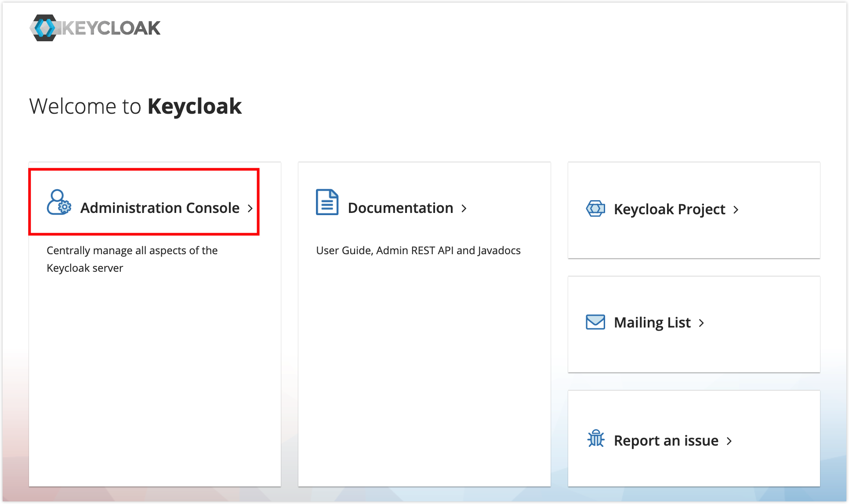Click the Keycloak Project hexagon icon

[x=595, y=209]
